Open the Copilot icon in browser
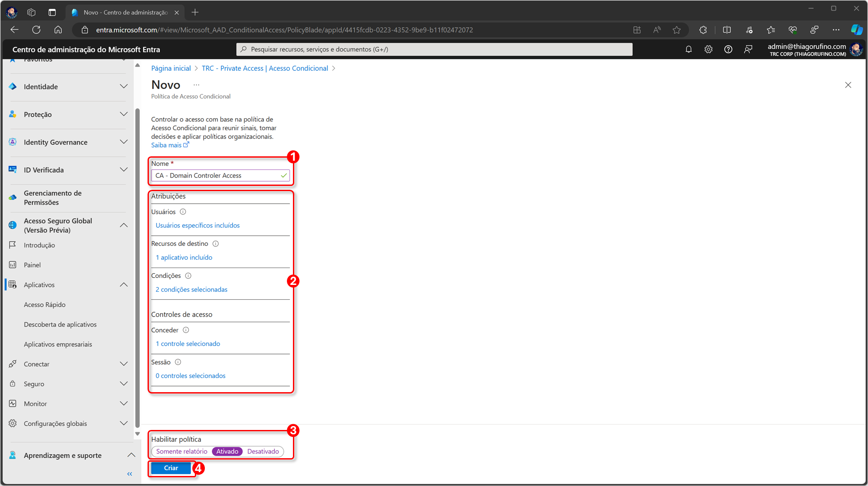This screenshot has height=486, width=868. (x=857, y=30)
